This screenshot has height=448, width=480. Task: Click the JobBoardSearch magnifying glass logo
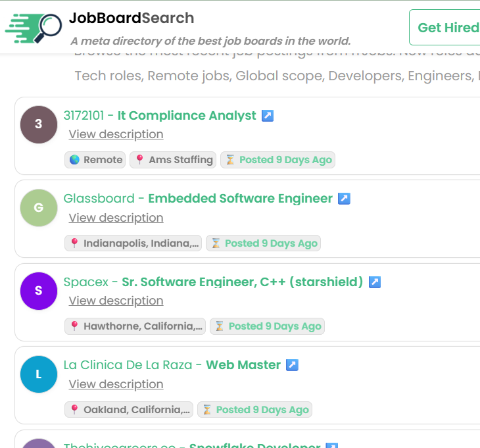point(33,28)
